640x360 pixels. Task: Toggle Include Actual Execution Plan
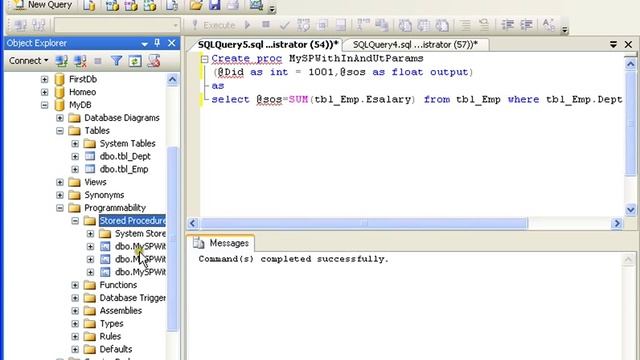(362, 25)
